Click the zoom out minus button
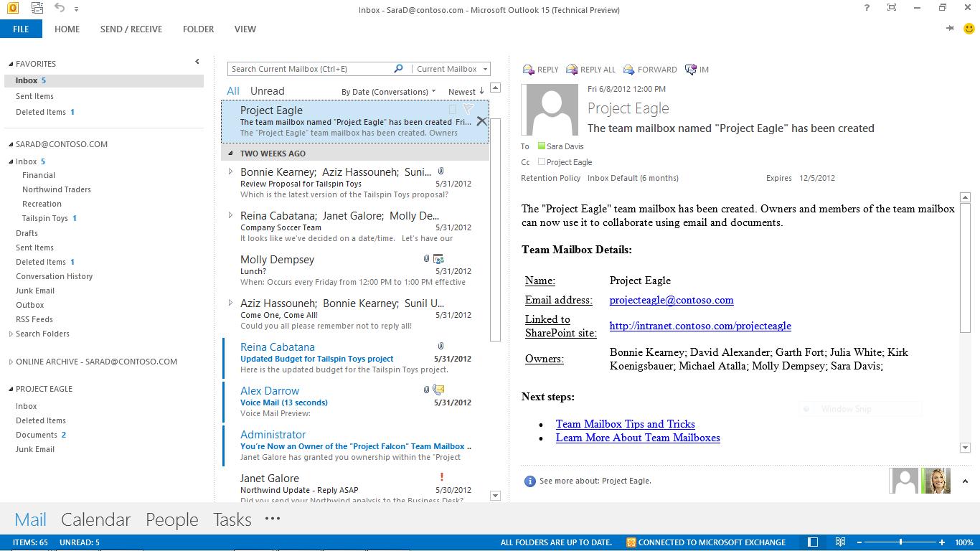 (x=858, y=542)
